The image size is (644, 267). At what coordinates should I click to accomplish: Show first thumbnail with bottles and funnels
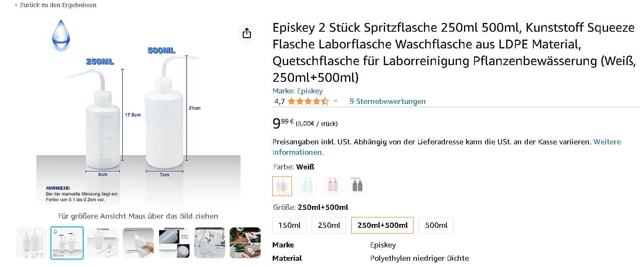(31, 243)
